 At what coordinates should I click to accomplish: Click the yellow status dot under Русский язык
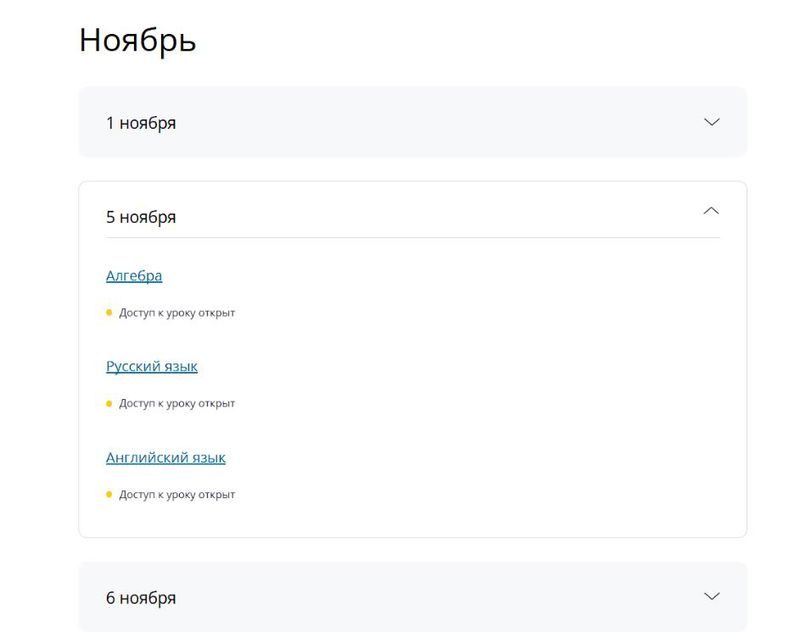pos(109,404)
